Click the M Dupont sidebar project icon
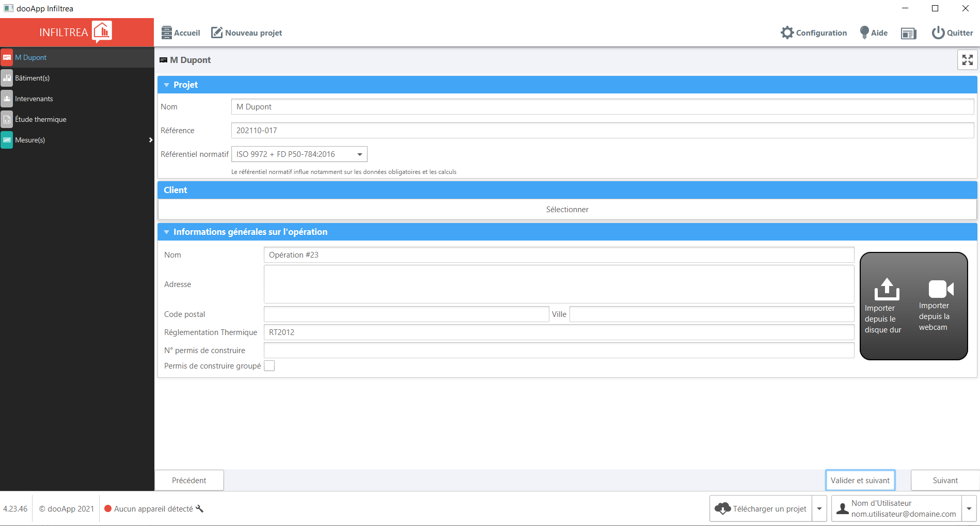 (7, 57)
